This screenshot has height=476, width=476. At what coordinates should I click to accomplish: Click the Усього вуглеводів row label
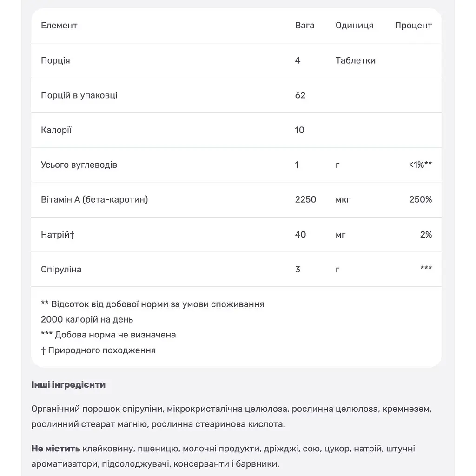click(x=79, y=165)
